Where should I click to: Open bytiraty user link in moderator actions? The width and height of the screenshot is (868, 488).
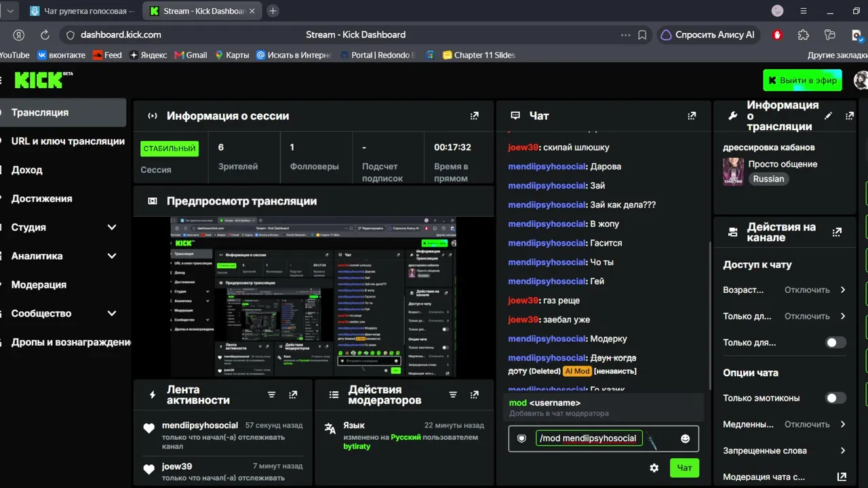point(357,446)
